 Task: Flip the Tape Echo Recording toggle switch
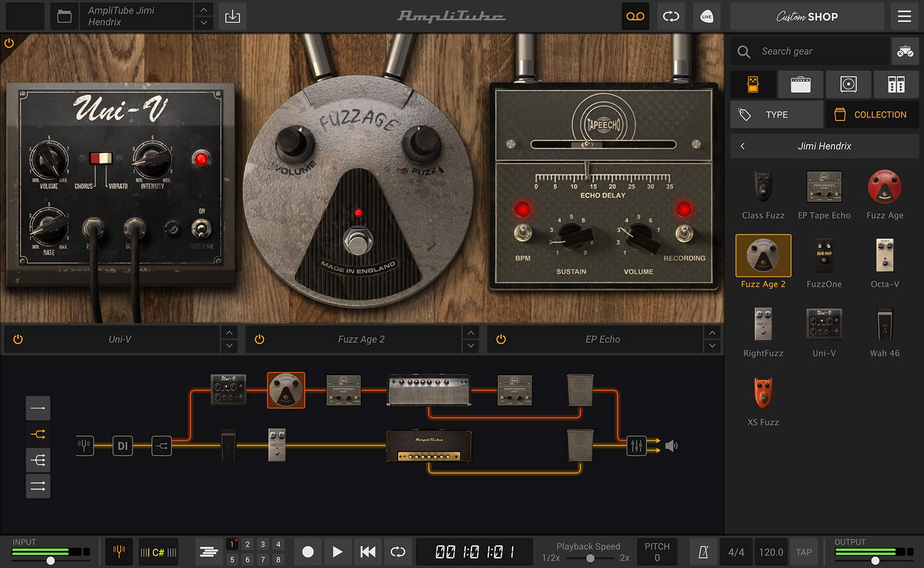(684, 233)
